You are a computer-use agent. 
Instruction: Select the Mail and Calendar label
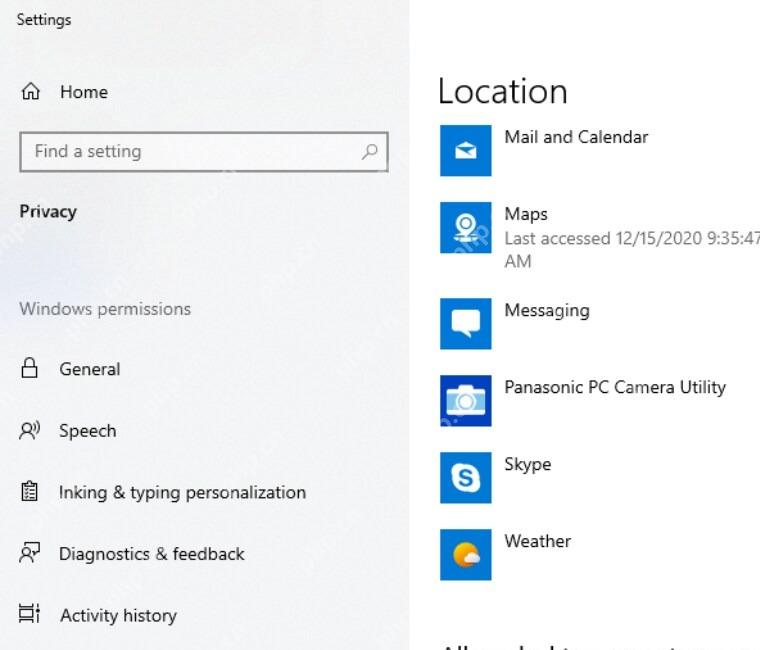(x=576, y=137)
